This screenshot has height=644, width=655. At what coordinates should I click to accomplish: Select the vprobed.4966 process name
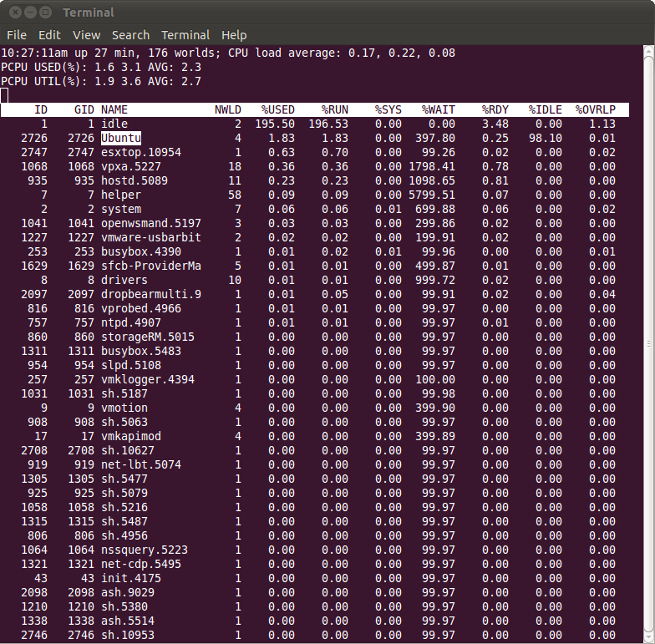(141, 309)
